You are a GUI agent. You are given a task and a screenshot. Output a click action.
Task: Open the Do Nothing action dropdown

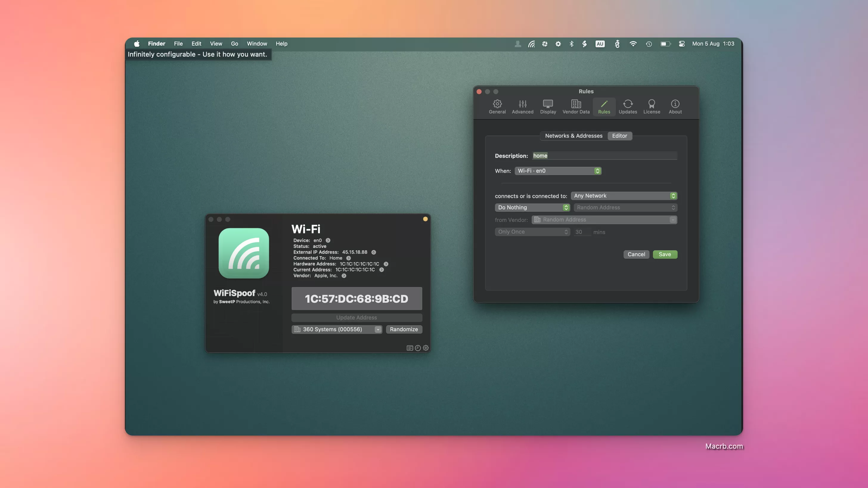click(x=532, y=207)
